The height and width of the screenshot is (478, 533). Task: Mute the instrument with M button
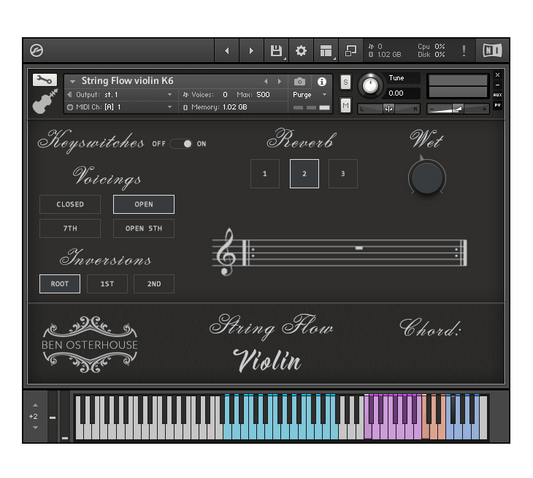(x=345, y=105)
